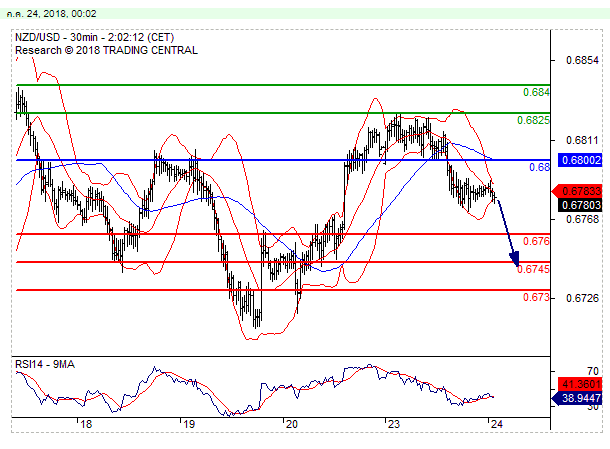610x449 pixels.
Task: Click the 'RSI14 - 9MA' indicator label
Action: coord(45,365)
